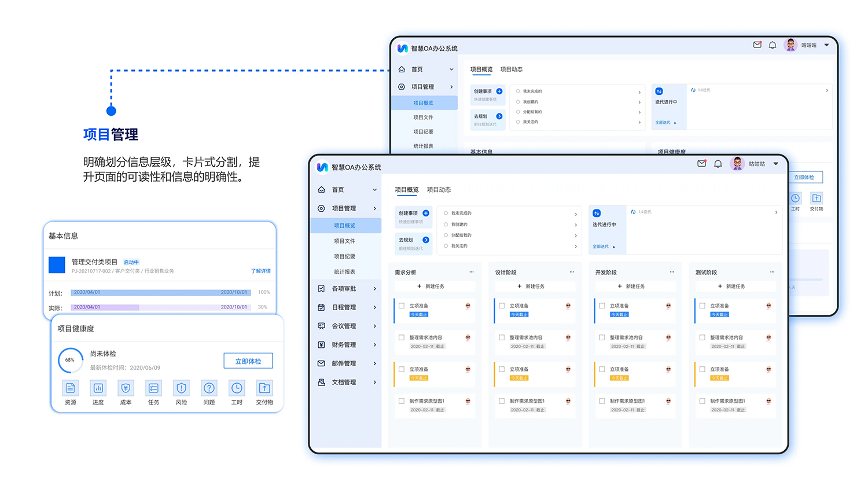Screen dimensions: 868x478
Task: Open the 了解详情 link
Action: point(260,271)
